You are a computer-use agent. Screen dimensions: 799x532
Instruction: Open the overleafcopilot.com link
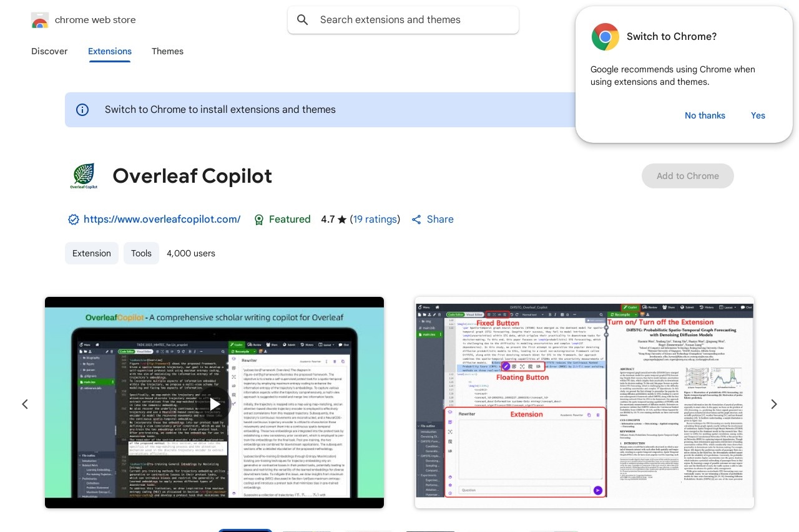pos(162,220)
